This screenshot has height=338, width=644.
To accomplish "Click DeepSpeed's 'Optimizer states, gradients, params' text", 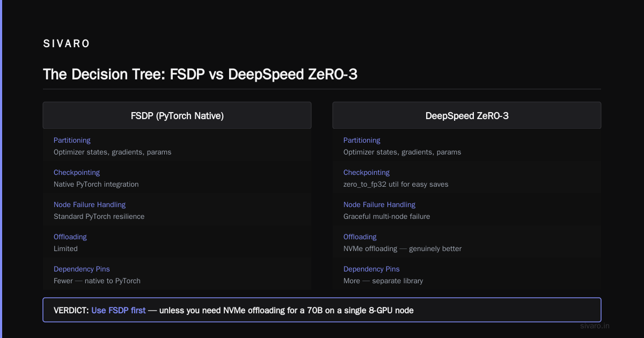I will tap(402, 152).
